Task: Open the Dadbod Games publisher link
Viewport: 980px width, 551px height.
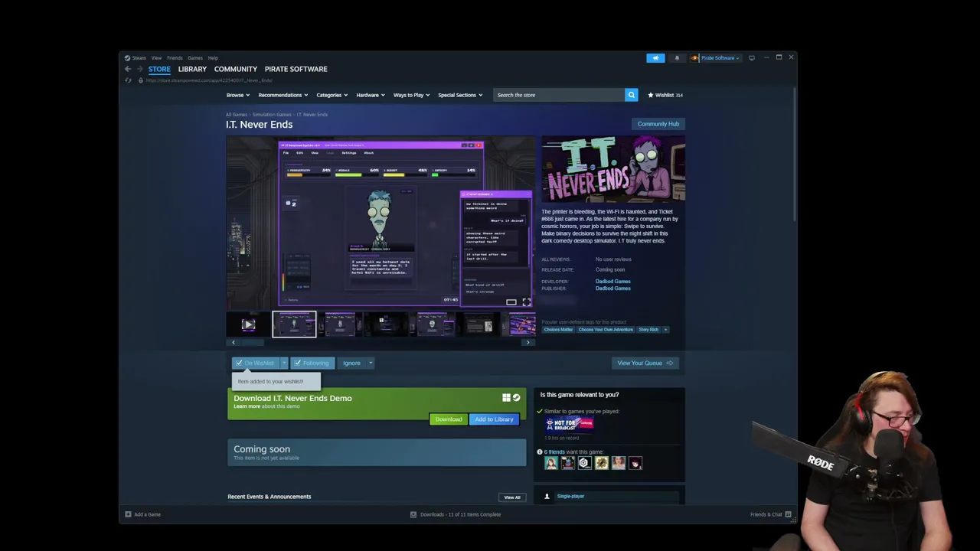Action: 613,289
